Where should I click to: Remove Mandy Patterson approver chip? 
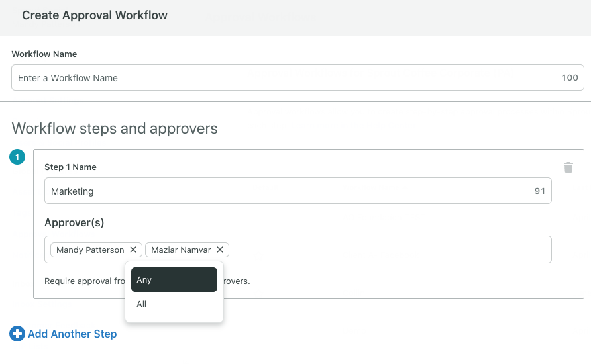pos(133,250)
